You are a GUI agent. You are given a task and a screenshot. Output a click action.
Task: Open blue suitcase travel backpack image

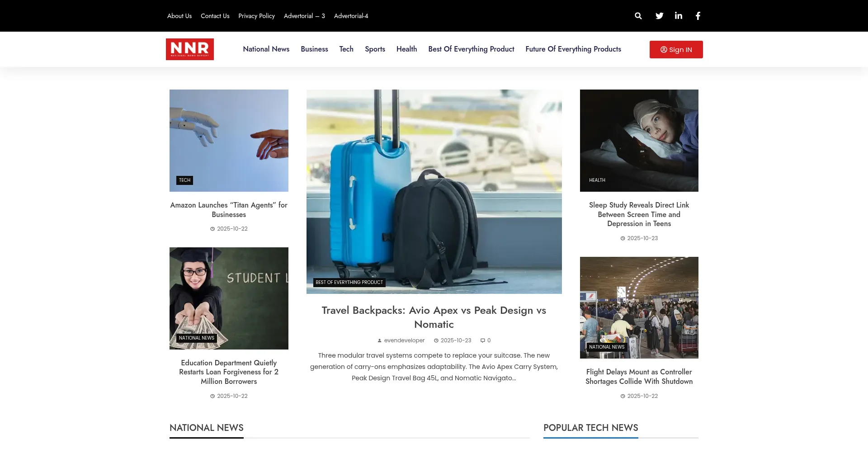tap(434, 192)
